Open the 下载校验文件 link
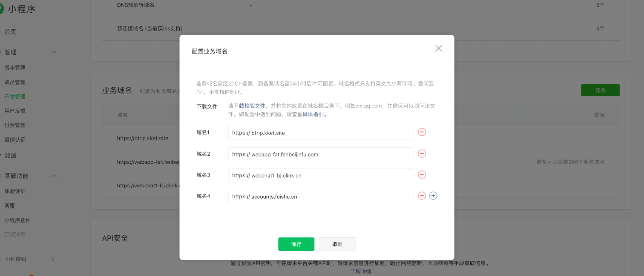 coord(250,106)
